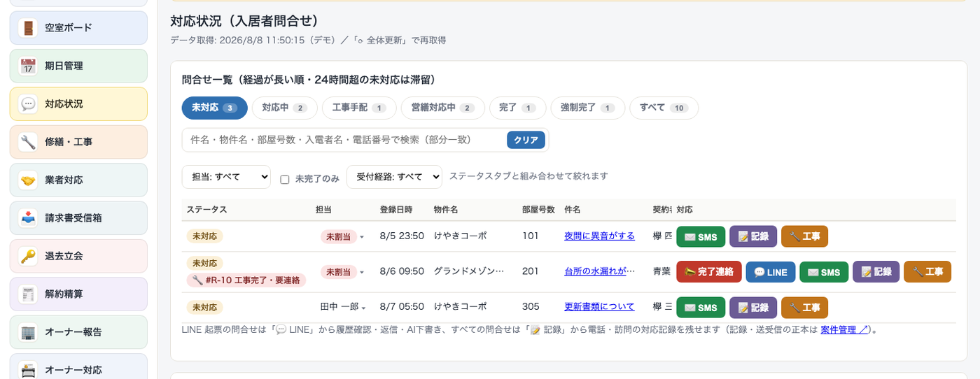Click the 物件名 column header

446,210
